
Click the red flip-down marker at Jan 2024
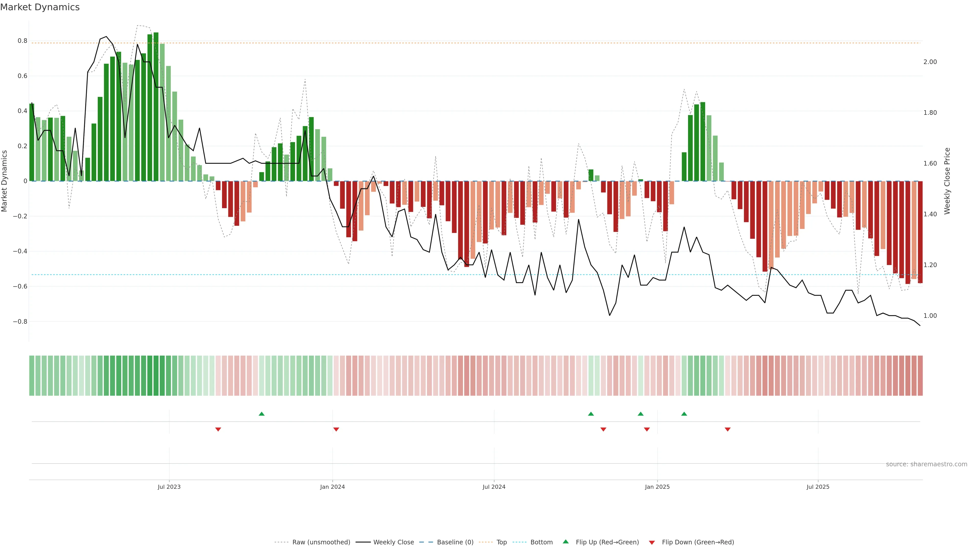tap(336, 429)
